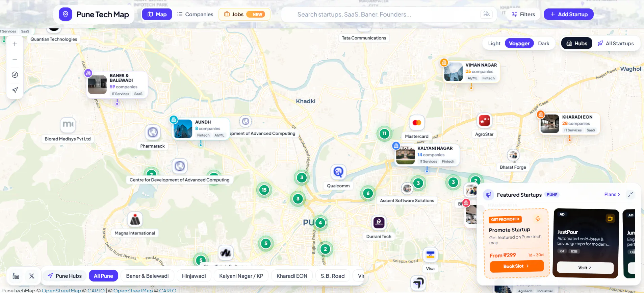The image size is (644, 293).
Task: Reset map bearing with compass icon
Action: [x=15, y=75]
